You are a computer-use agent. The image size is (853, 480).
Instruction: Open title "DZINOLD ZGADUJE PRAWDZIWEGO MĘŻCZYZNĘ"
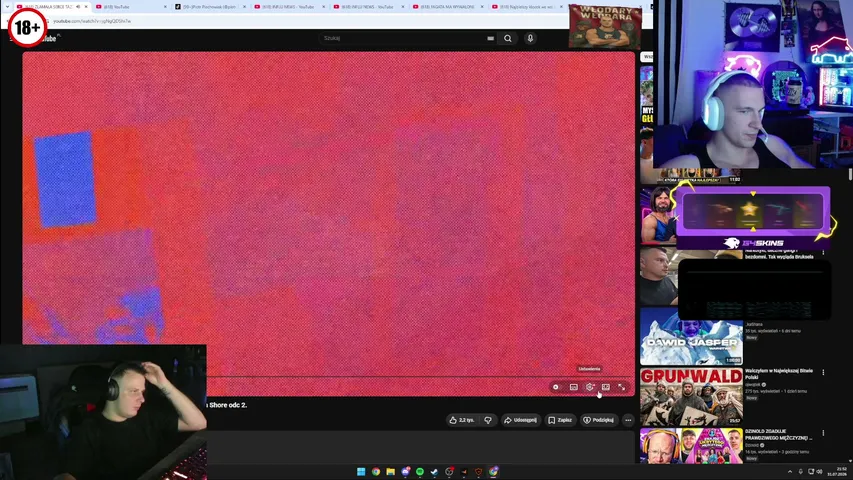(778, 434)
